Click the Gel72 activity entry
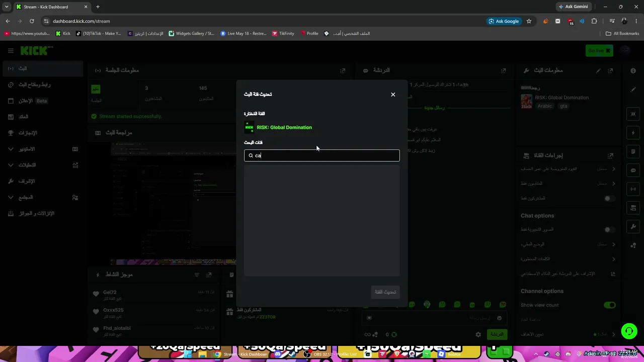The height and width of the screenshot is (362, 644). [x=154, y=294]
